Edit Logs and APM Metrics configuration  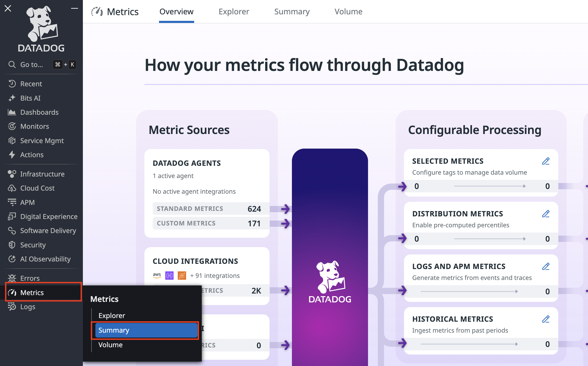pos(546,266)
